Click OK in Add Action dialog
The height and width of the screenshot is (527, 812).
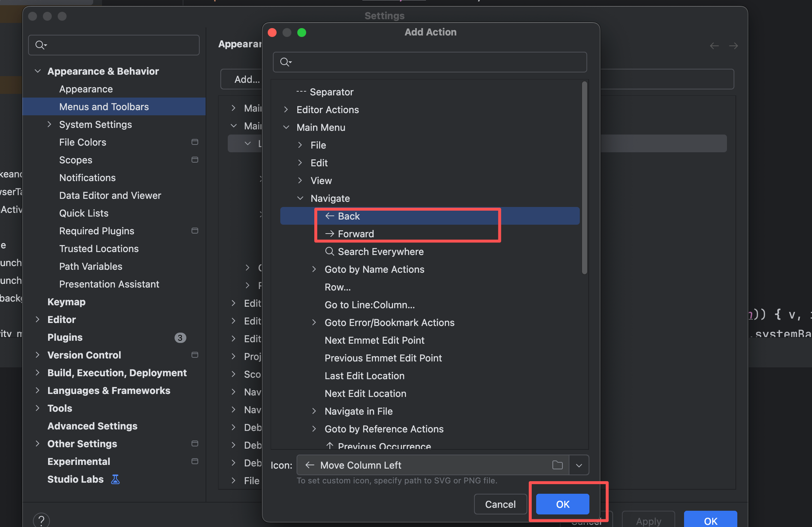pos(562,504)
